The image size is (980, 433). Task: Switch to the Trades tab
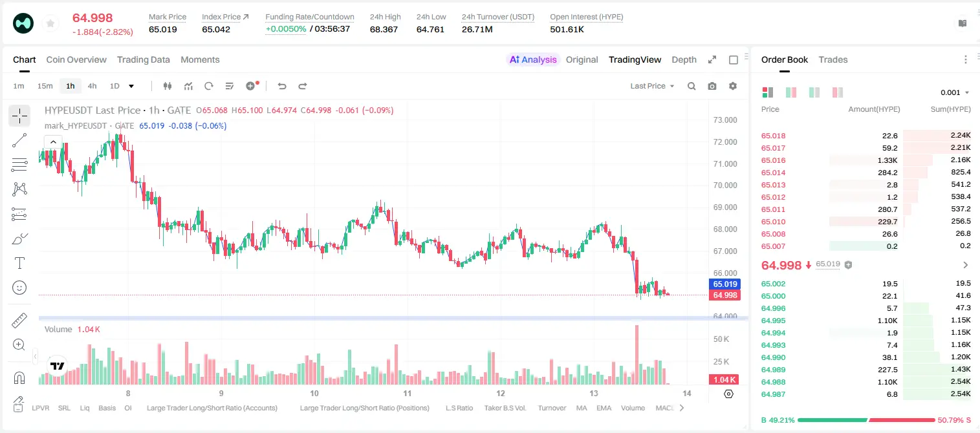[x=833, y=59]
